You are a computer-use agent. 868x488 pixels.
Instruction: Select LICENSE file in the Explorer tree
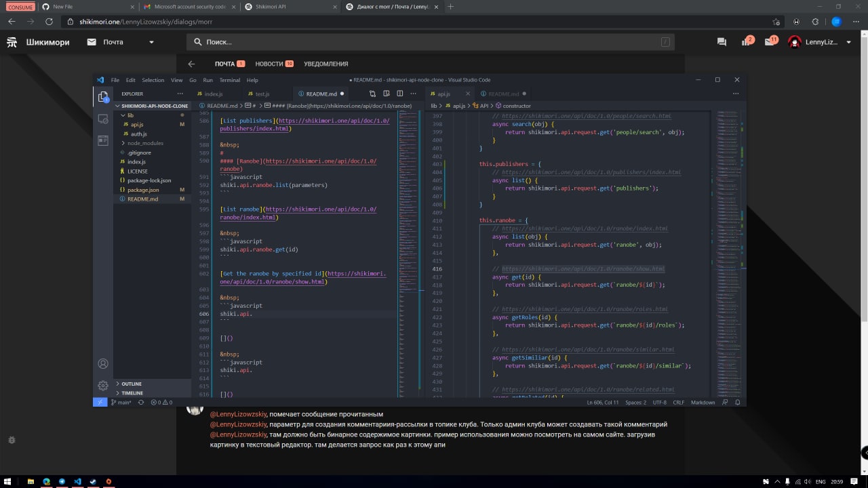click(x=152, y=171)
